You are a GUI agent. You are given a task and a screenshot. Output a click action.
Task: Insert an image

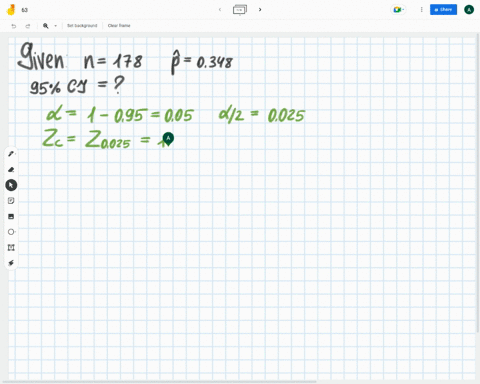(11, 216)
